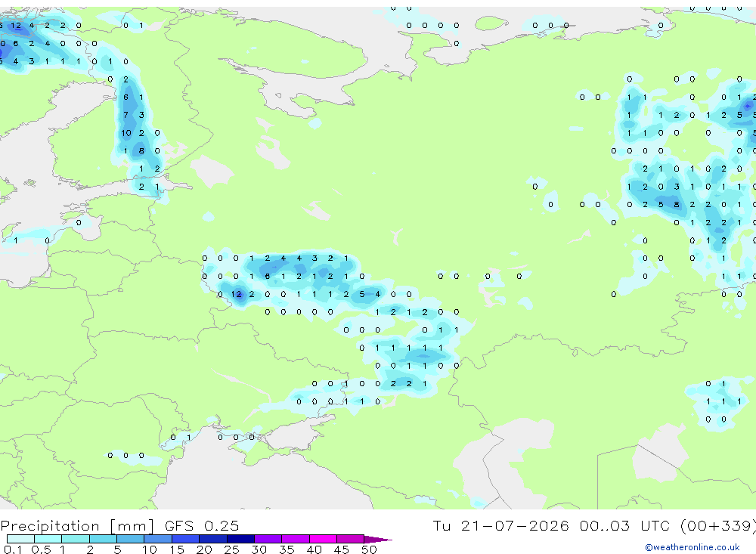Screen dimensions: 756x554
Task: Click the legend label '15'
Action: point(177,549)
